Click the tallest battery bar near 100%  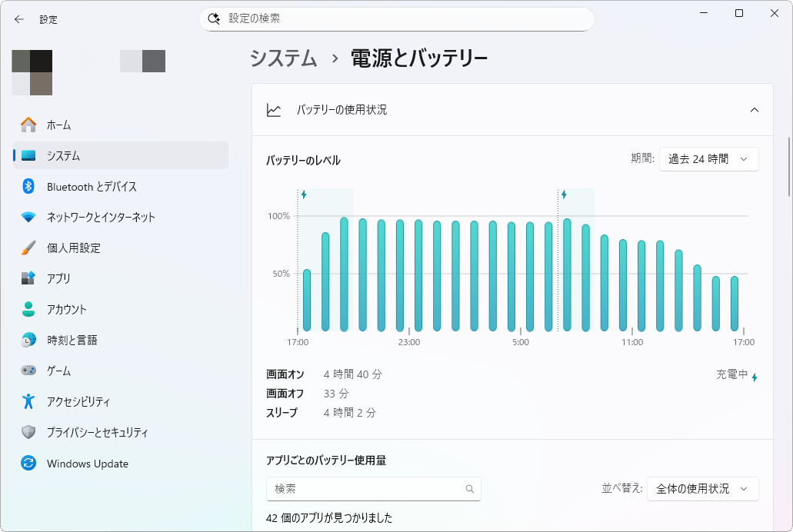click(344, 274)
